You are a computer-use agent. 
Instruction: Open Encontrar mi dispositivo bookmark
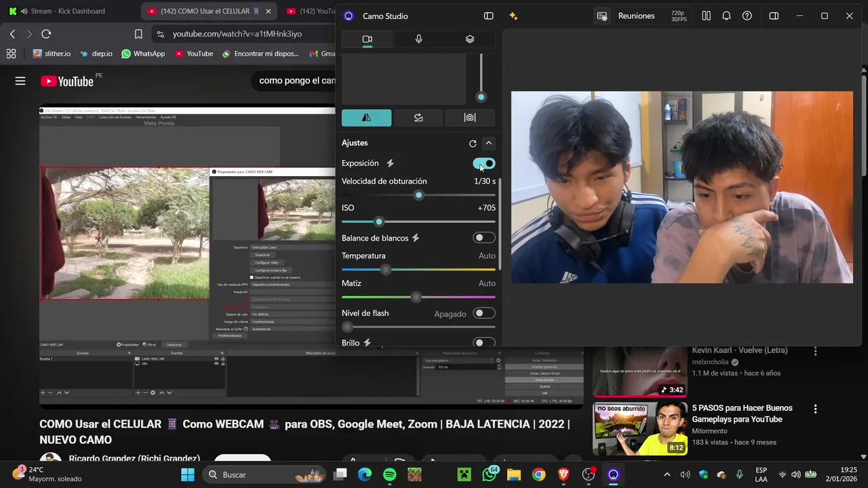pos(260,54)
